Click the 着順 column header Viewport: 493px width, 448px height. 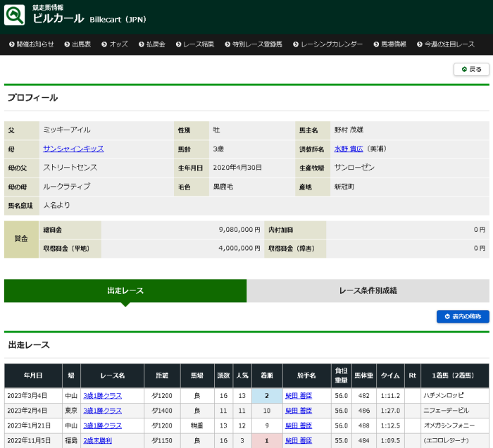tap(267, 376)
